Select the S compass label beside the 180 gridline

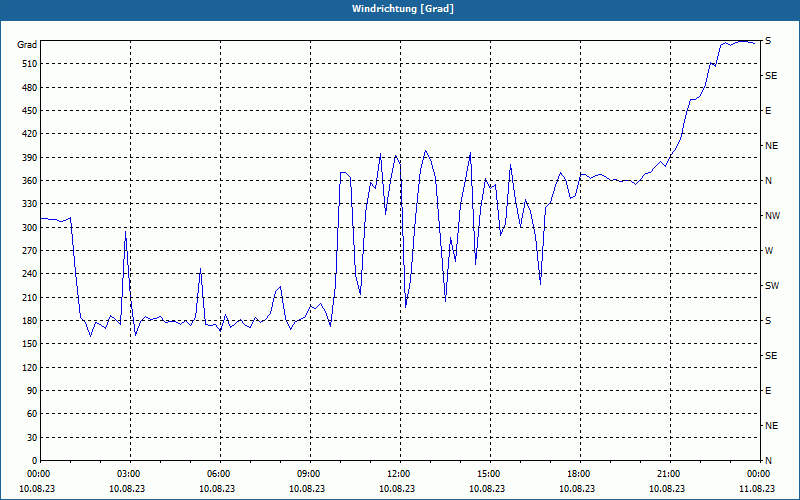(x=768, y=321)
